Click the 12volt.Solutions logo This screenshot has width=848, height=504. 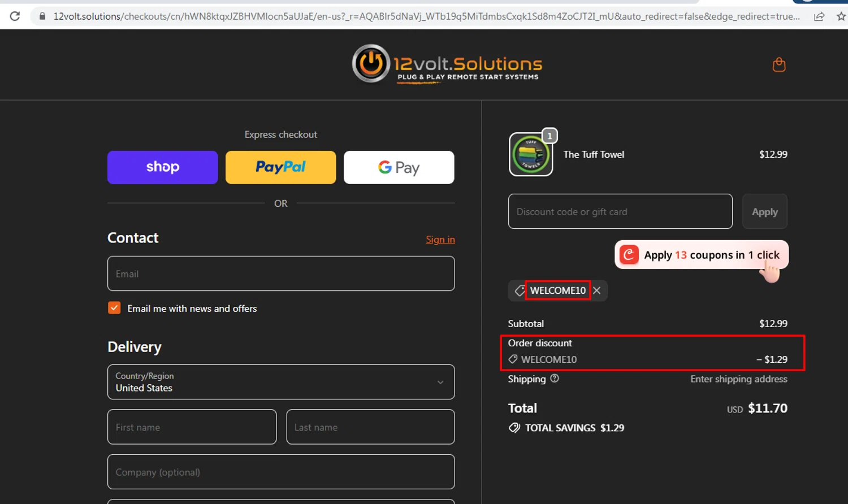point(447,64)
